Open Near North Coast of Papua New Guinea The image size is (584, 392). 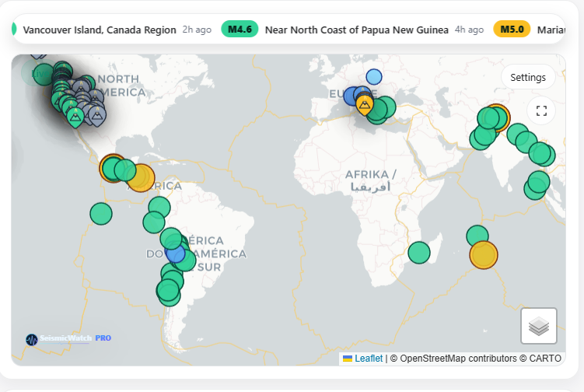pos(356,30)
